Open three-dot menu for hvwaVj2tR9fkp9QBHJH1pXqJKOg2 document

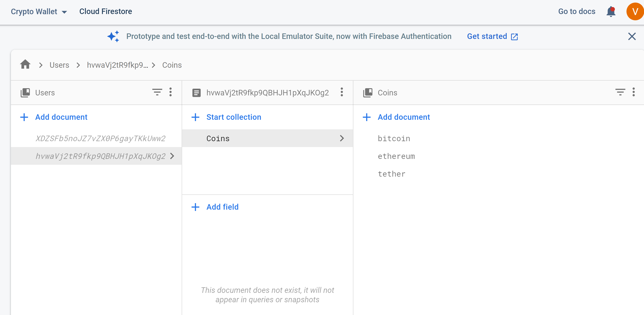(342, 92)
